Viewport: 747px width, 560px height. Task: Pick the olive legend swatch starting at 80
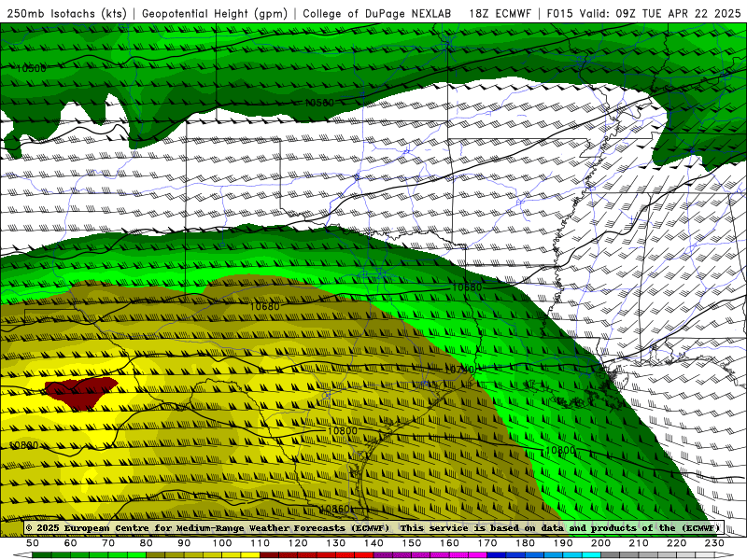[156, 555]
